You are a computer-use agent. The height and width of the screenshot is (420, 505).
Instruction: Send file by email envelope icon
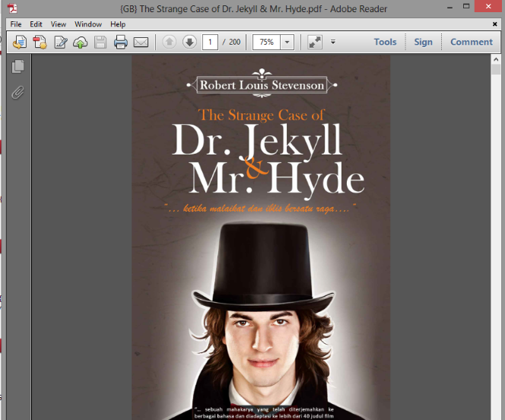[141, 42]
